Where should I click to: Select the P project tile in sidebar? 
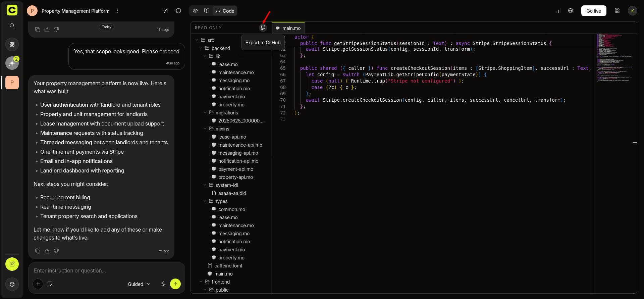(x=12, y=83)
